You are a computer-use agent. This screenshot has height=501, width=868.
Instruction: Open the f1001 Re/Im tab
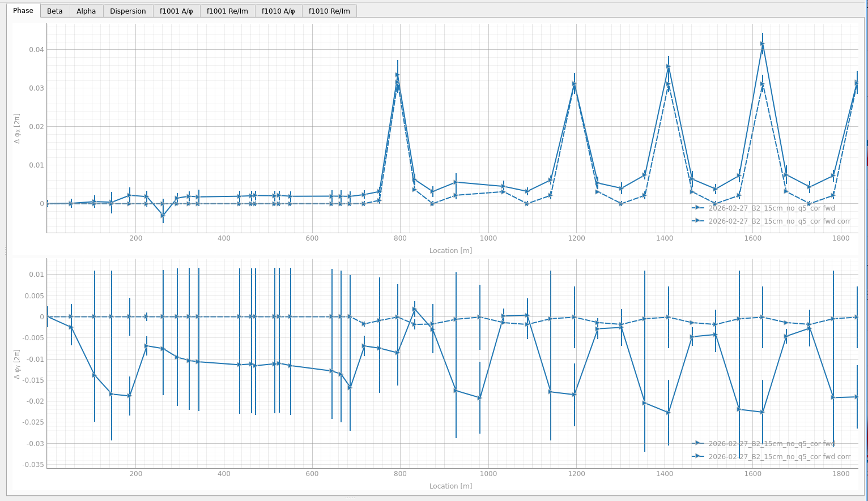pos(227,11)
